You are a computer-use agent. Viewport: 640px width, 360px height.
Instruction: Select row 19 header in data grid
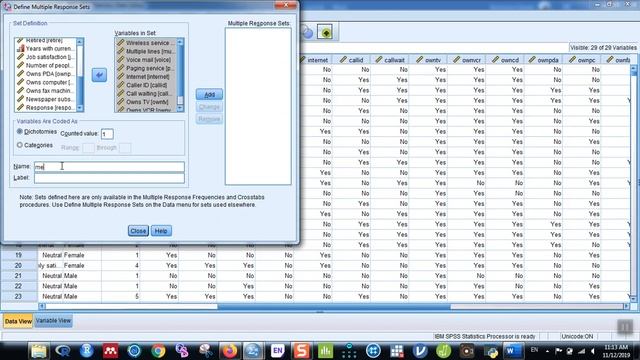pos(18,255)
